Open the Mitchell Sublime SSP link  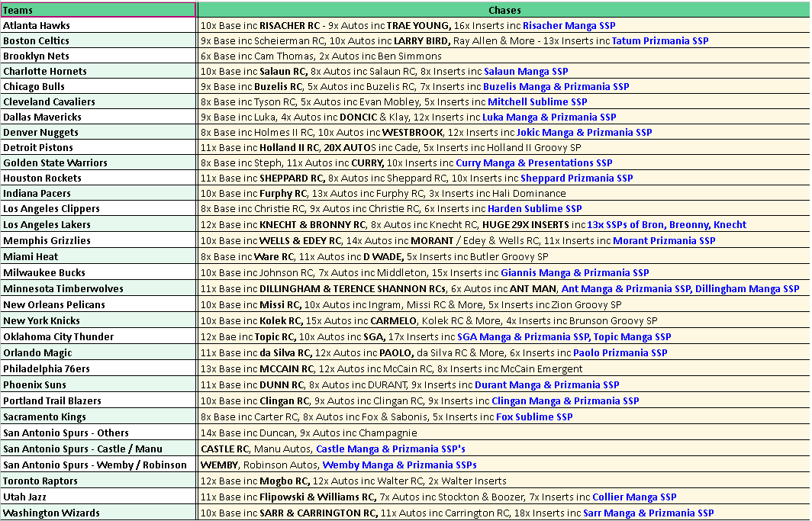point(537,101)
